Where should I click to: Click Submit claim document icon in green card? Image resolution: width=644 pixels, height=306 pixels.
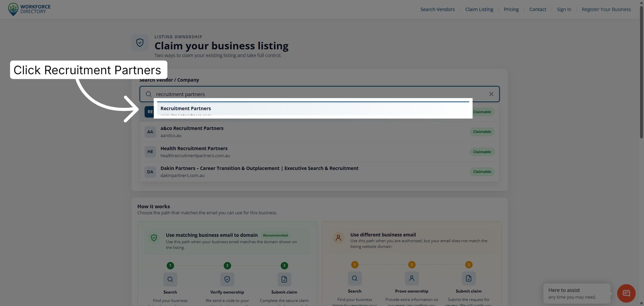[x=284, y=279]
